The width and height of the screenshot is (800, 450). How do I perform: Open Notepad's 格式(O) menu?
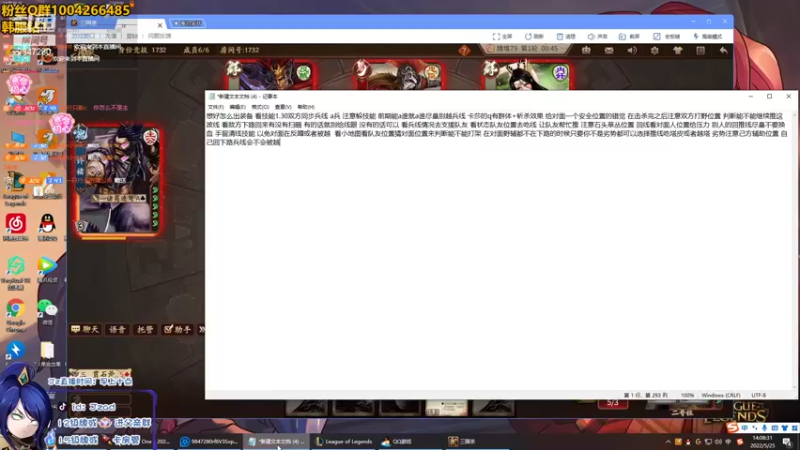[260, 107]
